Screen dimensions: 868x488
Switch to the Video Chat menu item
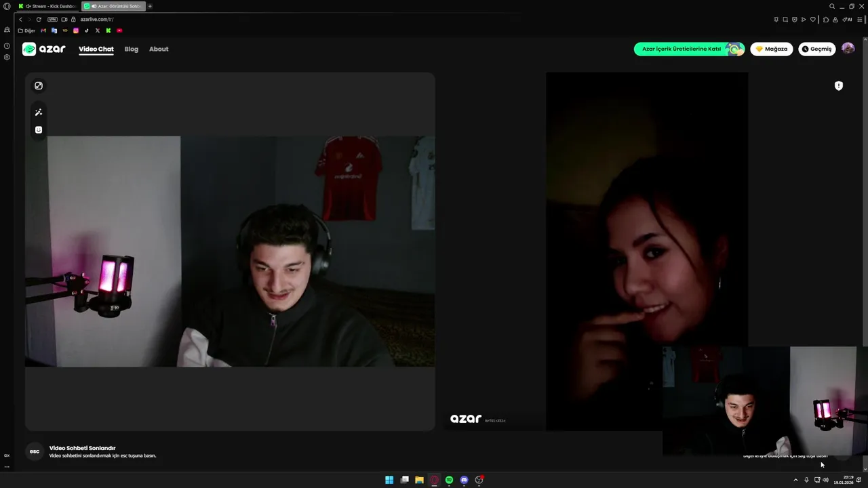(96, 49)
